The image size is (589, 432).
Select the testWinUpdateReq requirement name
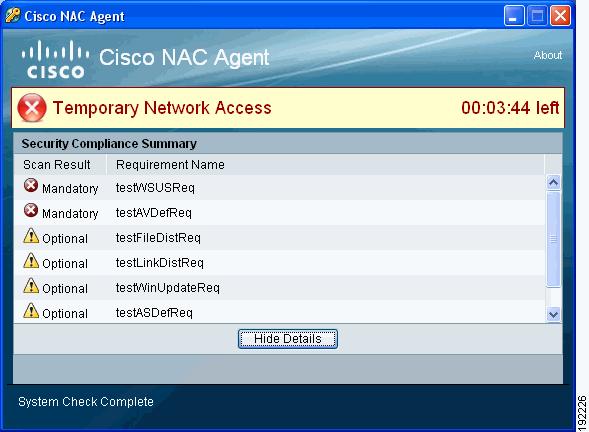[x=168, y=288]
